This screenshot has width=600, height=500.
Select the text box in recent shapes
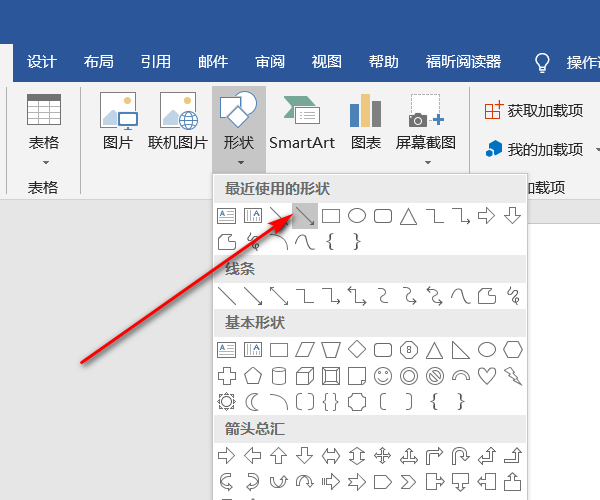[x=227, y=216]
